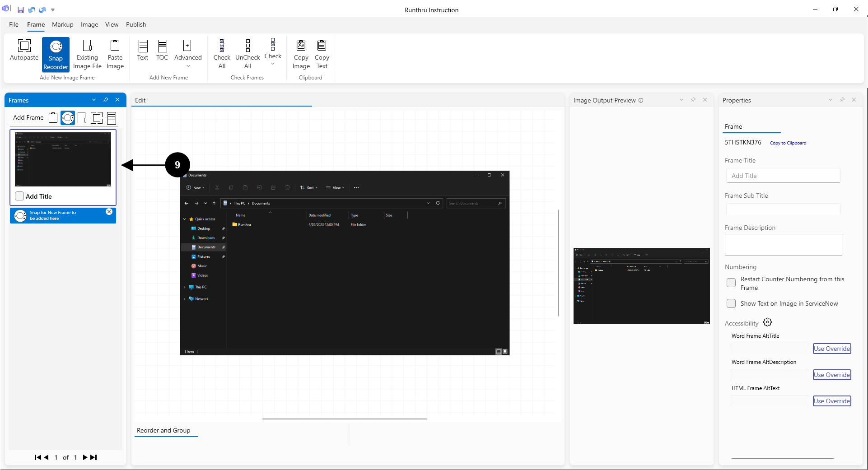Click the Copy to Clipboard link
The width and height of the screenshot is (868, 470).
tap(788, 143)
